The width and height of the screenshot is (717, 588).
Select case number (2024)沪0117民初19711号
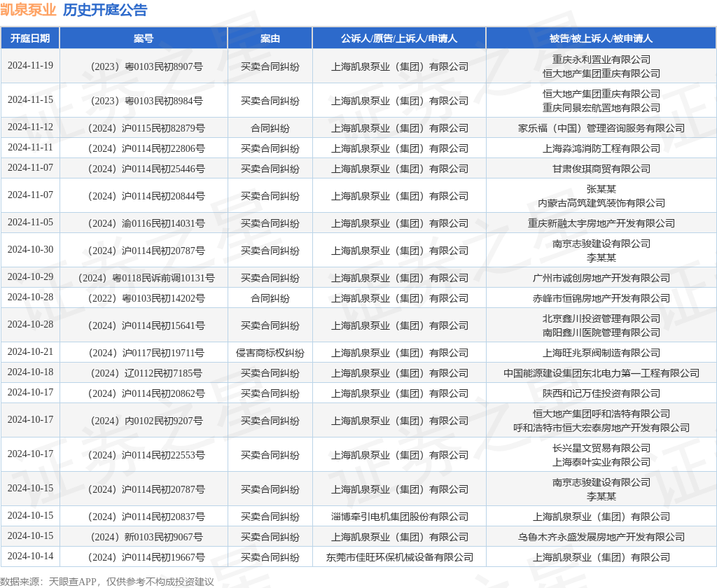pos(146,353)
